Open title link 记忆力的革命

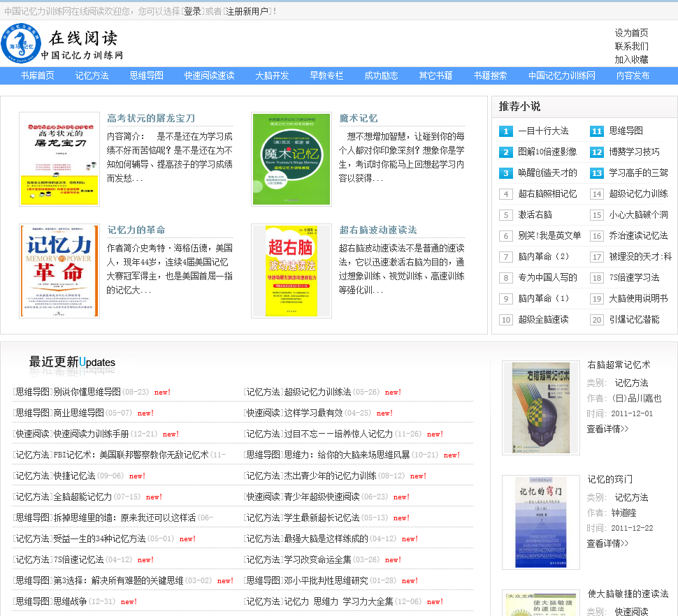pos(136,230)
